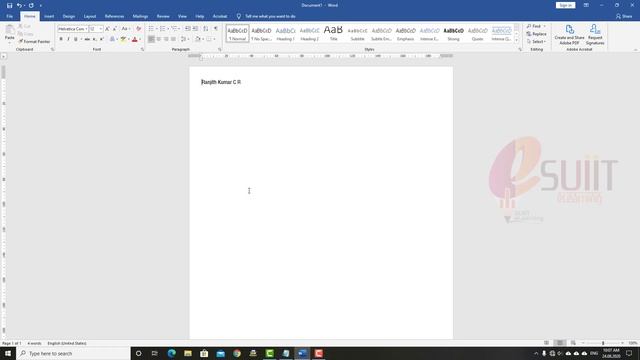Toggle Strikethrough formatting
640x360 pixels.
(87, 39)
